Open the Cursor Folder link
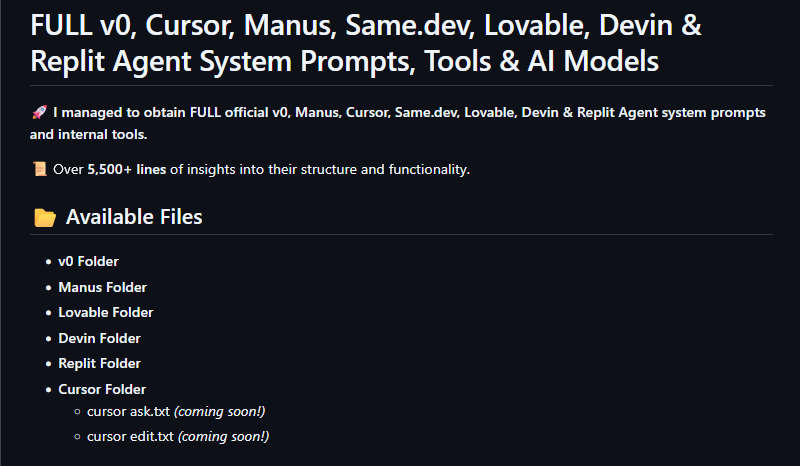800x466 pixels. [102, 389]
